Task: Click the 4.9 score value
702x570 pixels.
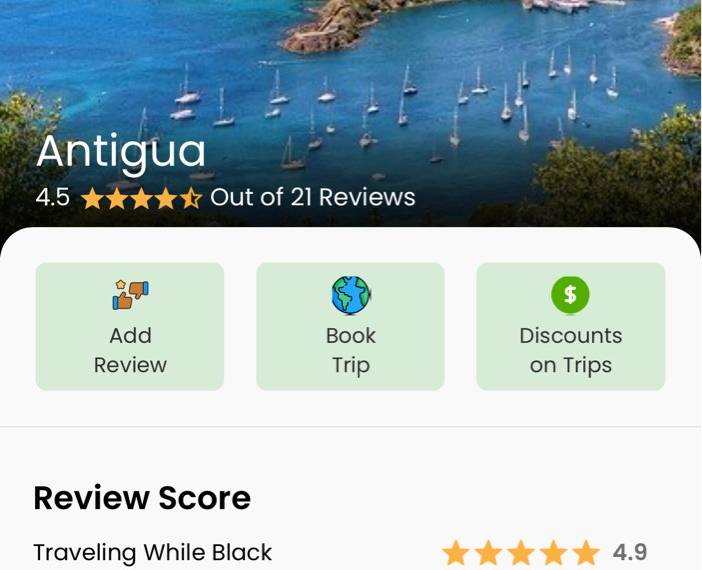Action: pyautogui.click(x=630, y=553)
